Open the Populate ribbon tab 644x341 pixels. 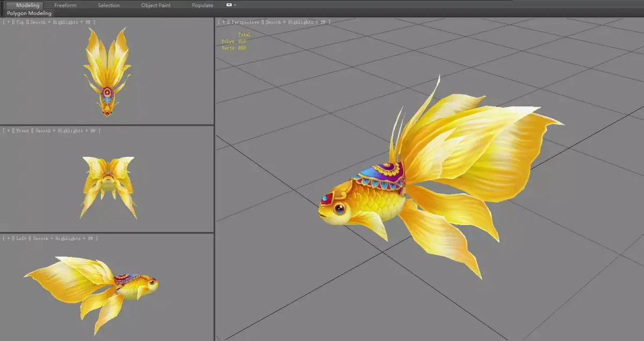pos(202,5)
